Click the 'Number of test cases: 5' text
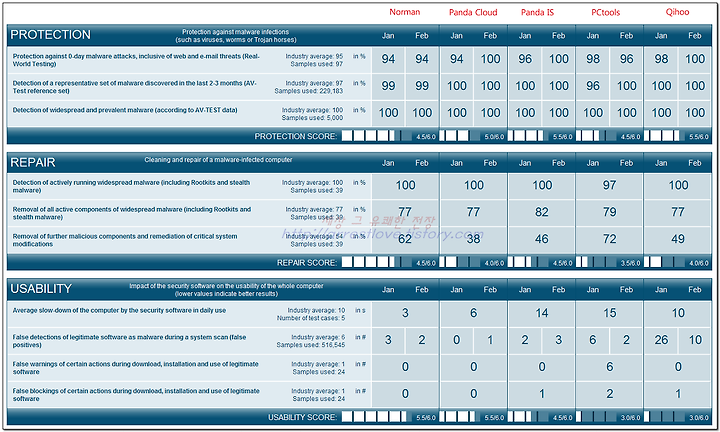 (x=311, y=318)
